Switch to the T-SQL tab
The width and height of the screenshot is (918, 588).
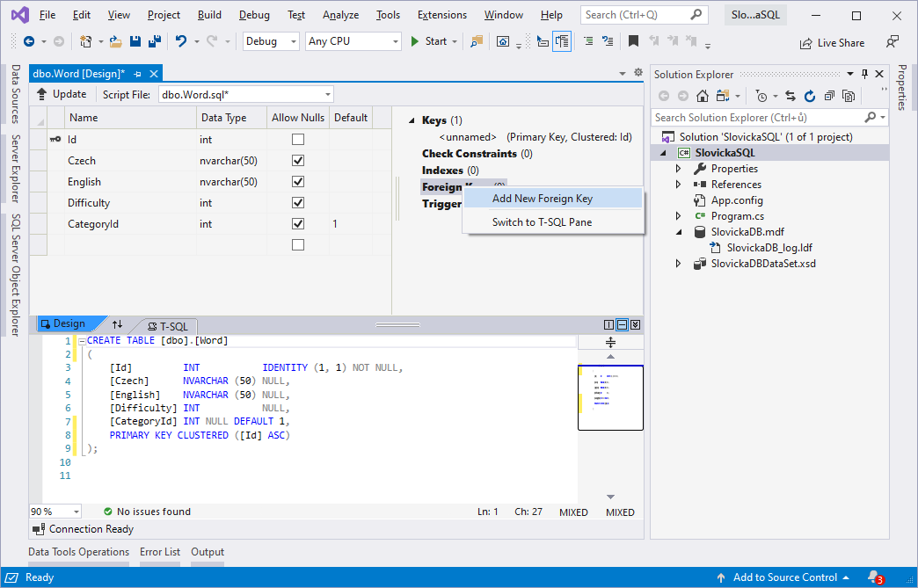click(x=167, y=326)
